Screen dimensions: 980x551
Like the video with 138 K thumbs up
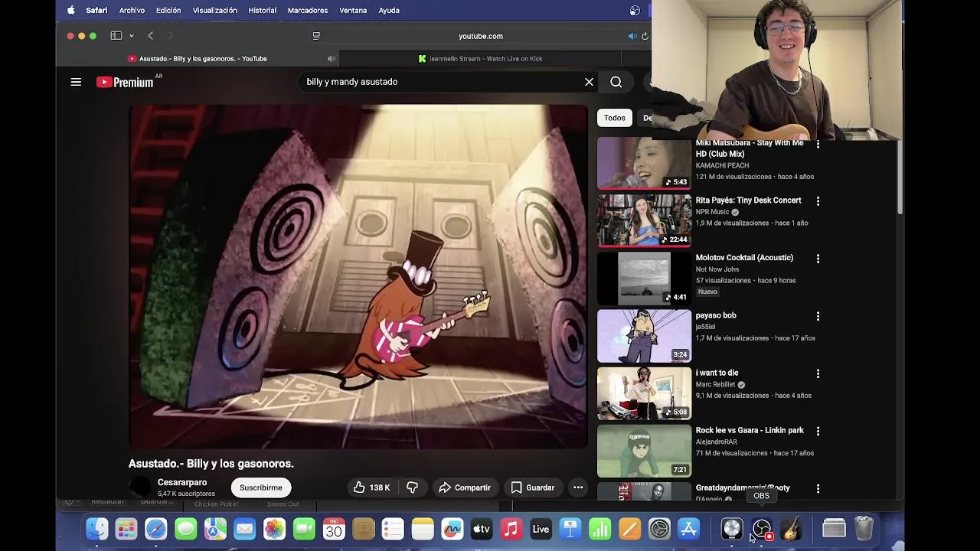coord(372,487)
